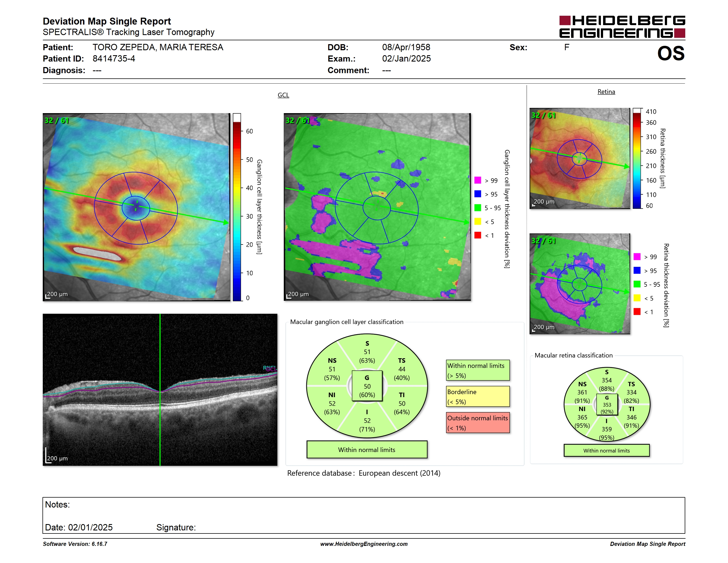
Task: Select retina sector TS value 334 (82%)
Action: 631,392
